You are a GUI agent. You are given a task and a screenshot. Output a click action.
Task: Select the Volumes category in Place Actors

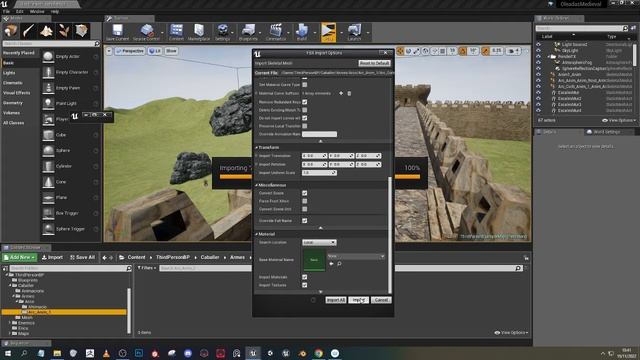(x=11, y=113)
